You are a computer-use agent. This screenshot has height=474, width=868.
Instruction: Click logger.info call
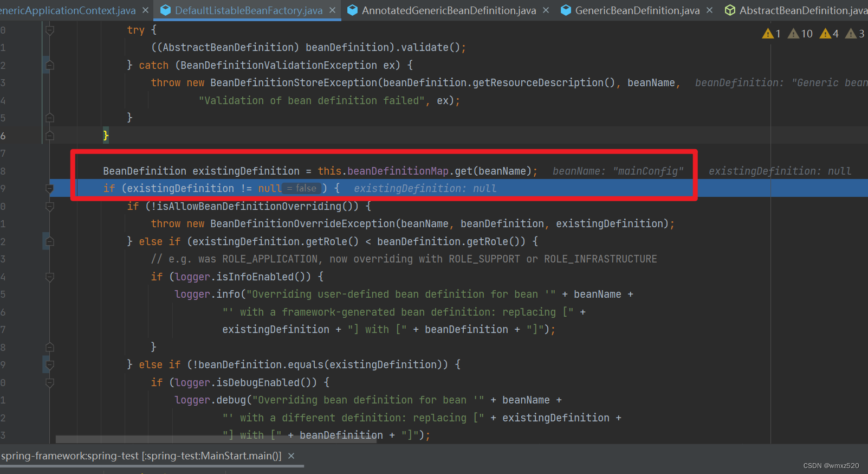(207, 294)
